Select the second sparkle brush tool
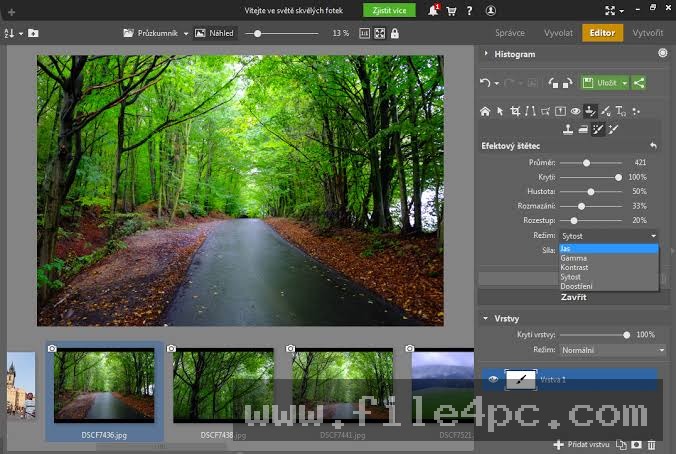The height and width of the screenshot is (454, 676). click(613, 129)
